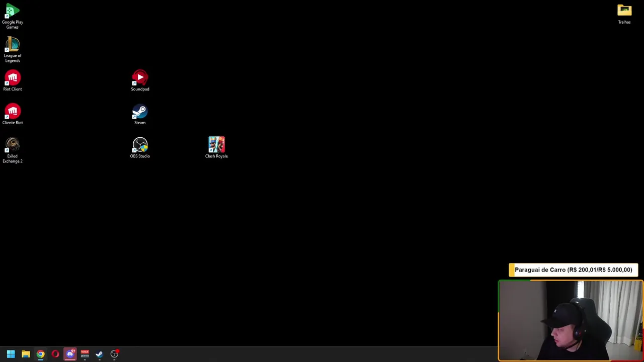Select the Soundpad desktop shortcut
The width and height of the screenshot is (644, 362).
coord(140,81)
